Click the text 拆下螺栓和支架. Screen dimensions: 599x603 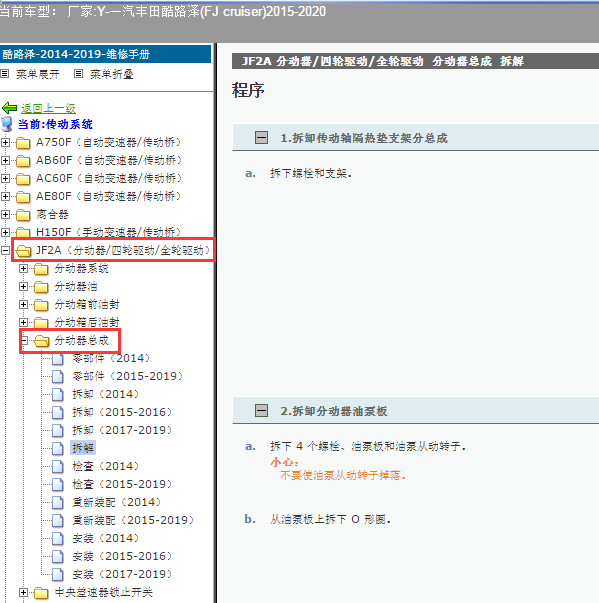(x=311, y=173)
